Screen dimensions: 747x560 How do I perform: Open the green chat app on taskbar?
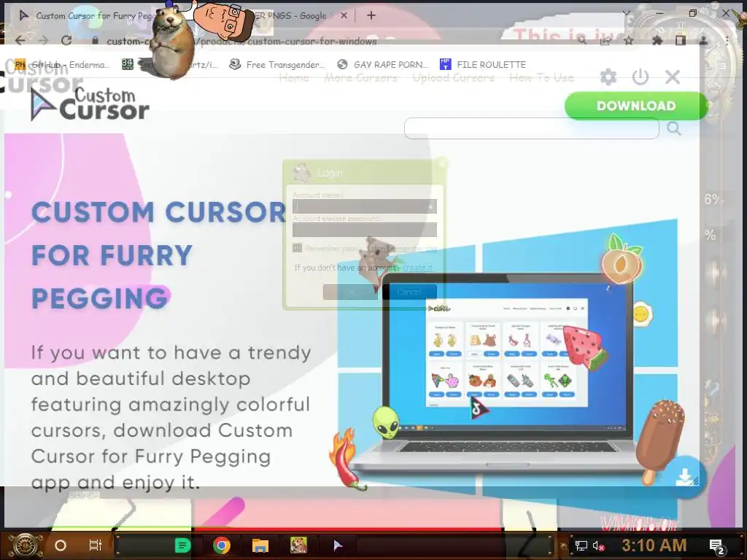point(182,545)
